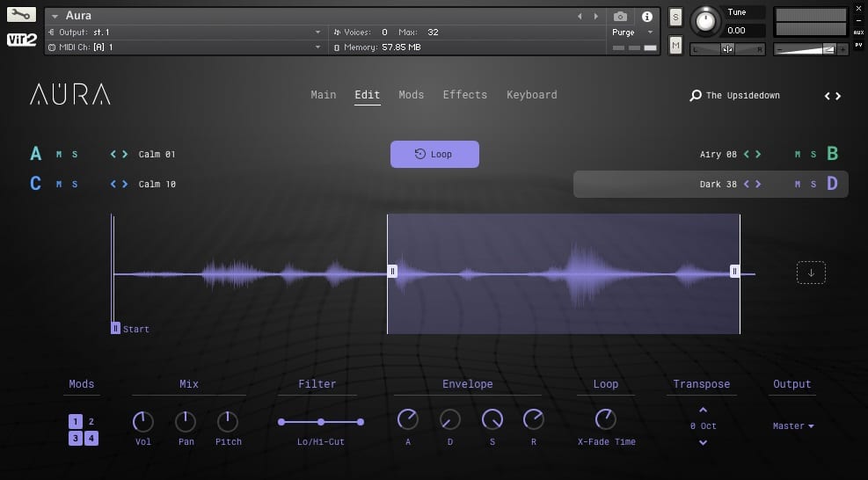Click the Lo/Hi-Cut filter slider middle handle
Viewport: 868px width, 480px height.
point(321,422)
